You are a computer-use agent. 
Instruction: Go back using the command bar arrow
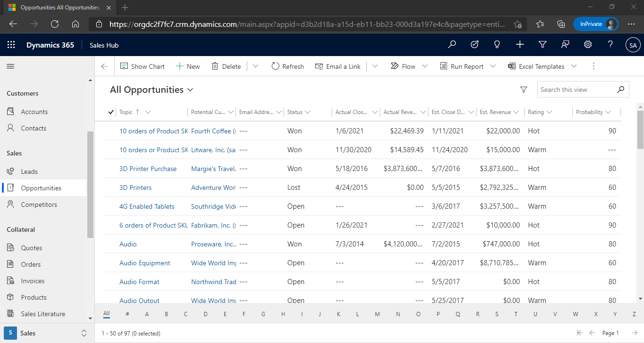[105, 66]
